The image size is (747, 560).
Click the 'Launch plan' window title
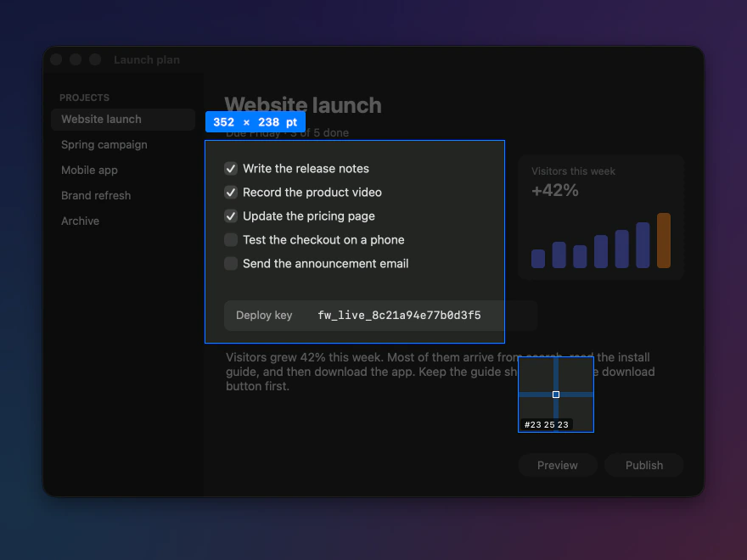point(147,60)
